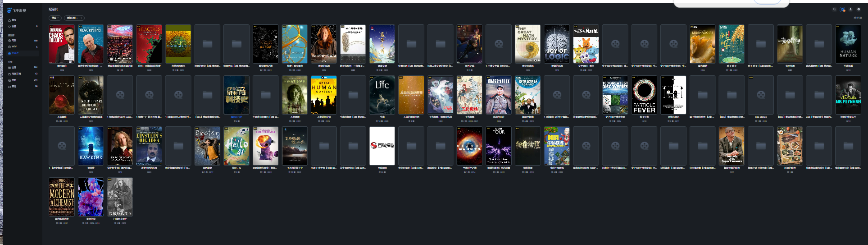Open the Chaos Theory poster
Image resolution: width=868 pixels, height=245 pixels.
(62, 44)
